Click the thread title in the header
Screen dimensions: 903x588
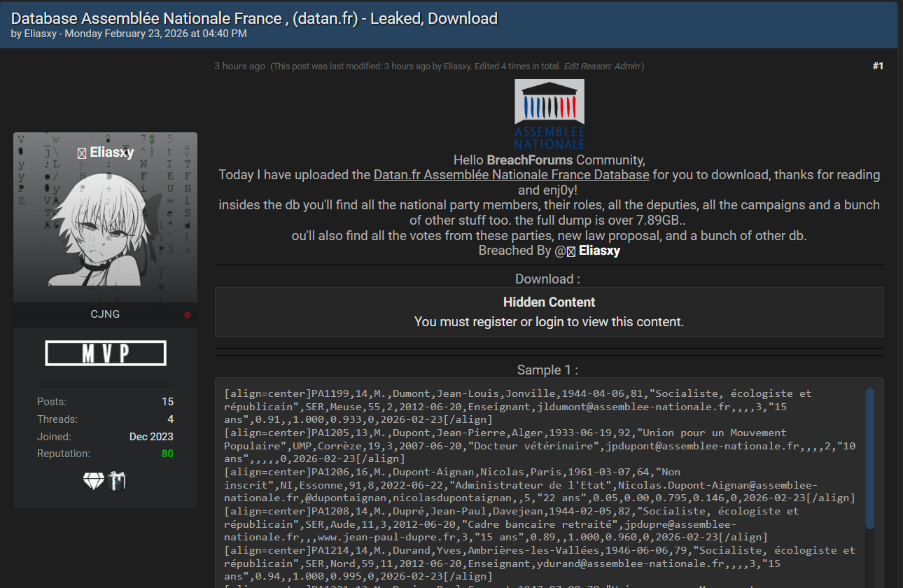pyautogui.click(x=254, y=18)
